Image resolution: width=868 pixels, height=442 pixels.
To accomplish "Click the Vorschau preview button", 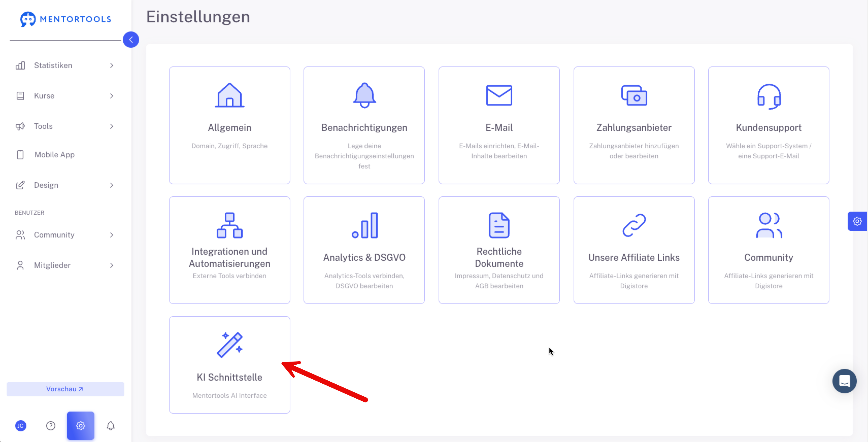I will 65,389.
